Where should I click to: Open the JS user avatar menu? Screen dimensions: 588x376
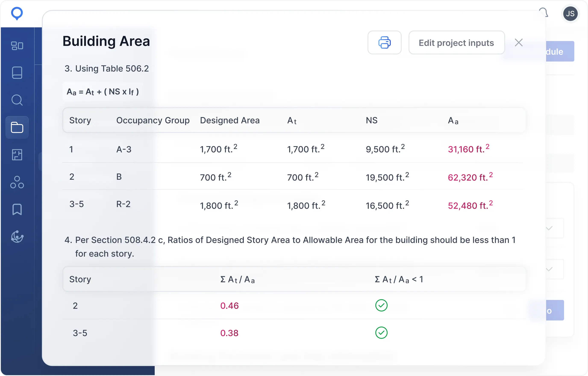coord(570,14)
